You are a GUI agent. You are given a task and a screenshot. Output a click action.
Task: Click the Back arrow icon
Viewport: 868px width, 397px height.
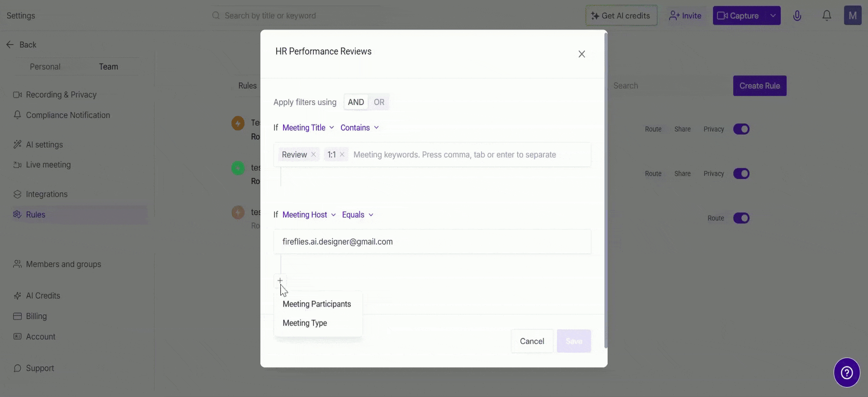click(x=10, y=45)
